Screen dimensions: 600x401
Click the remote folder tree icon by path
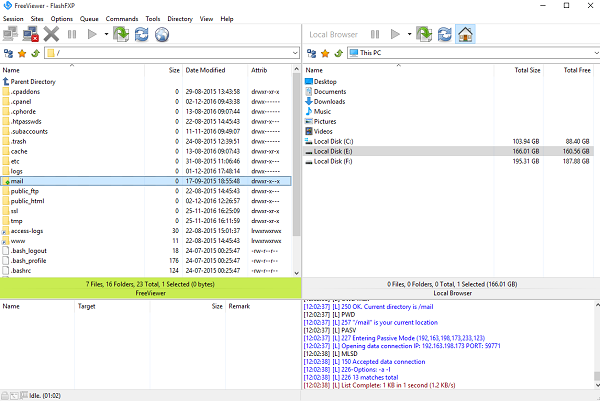click(x=8, y=53)
